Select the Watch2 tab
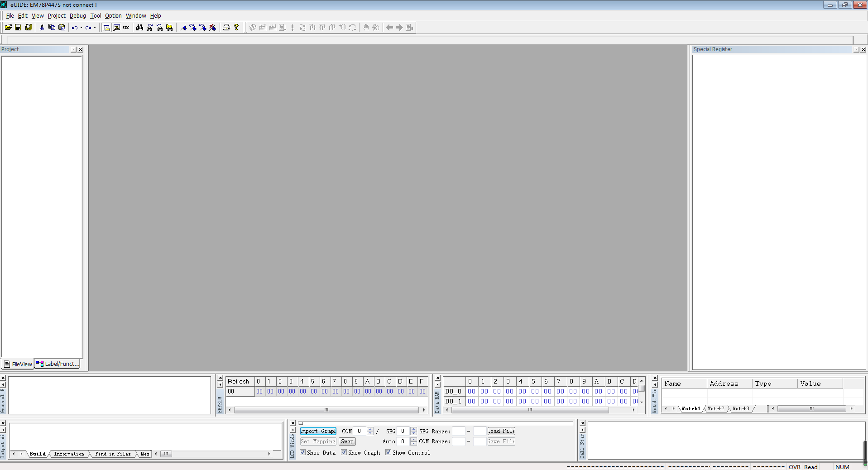 click(x=716, y=409)
